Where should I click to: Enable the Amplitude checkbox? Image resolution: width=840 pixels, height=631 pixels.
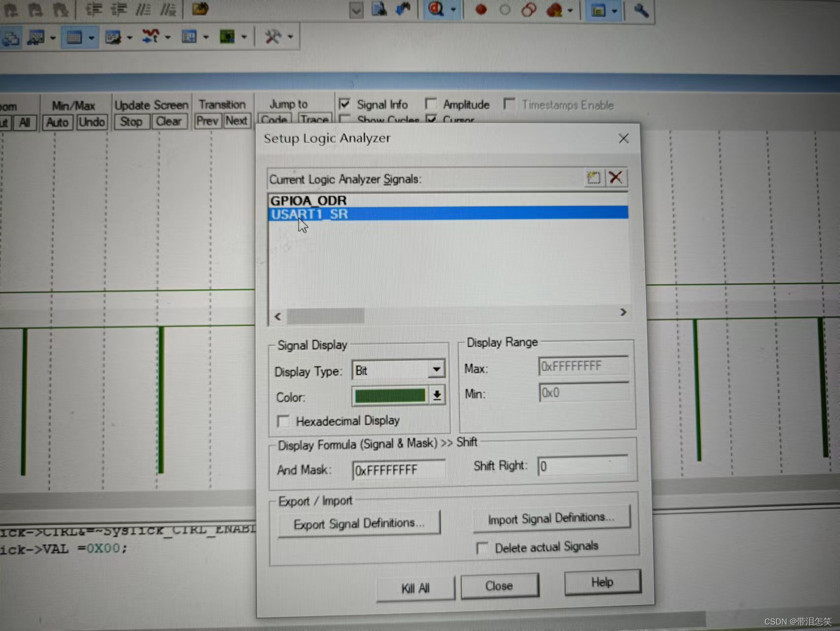point(430,104)
